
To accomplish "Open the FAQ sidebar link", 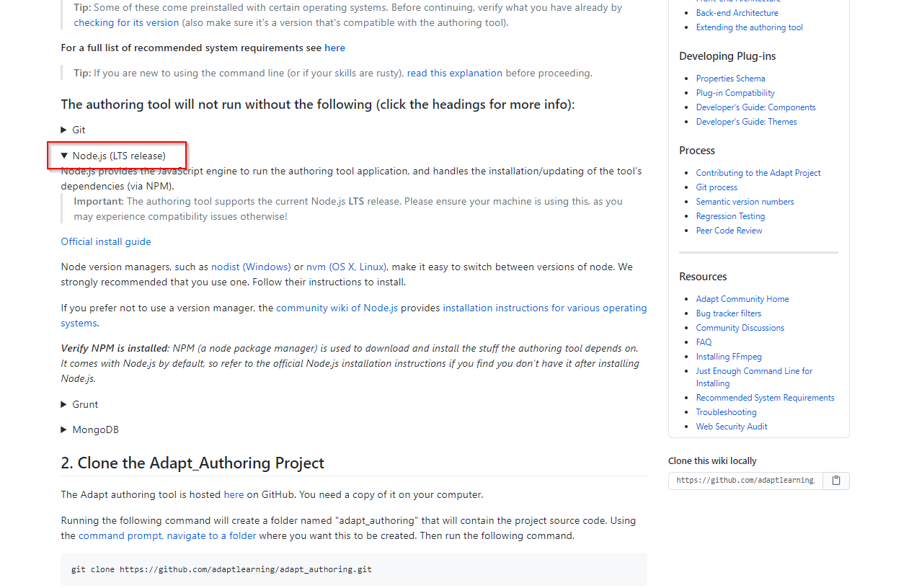I will (704, 342).
